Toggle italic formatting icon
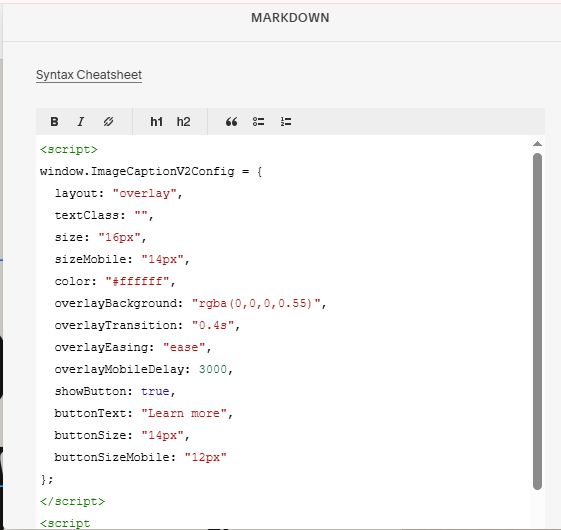Viewport: 561px width, 530px height. (81, 122)
